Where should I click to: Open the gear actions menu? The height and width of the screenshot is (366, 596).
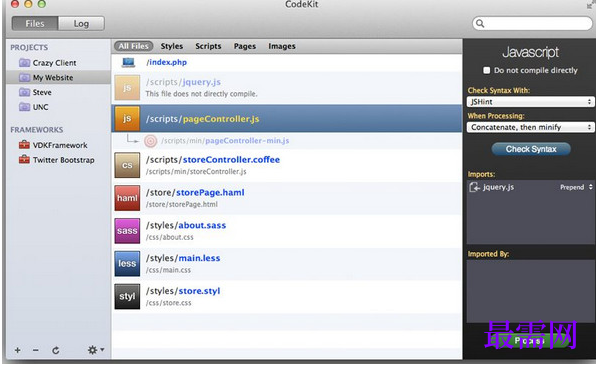95,350
